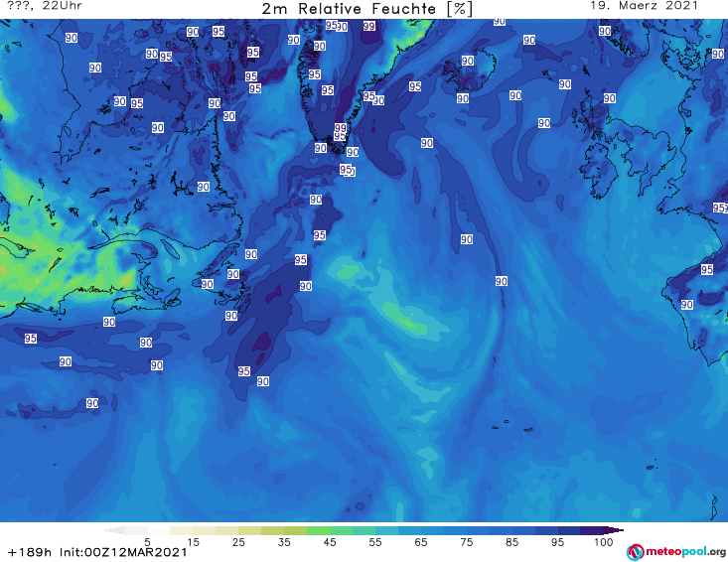Image resolution: width=728 pixels, height=562 pixels.
Task: Click the date '19. Maerz 2021'
Action: pyautogui.click(x=644, y=6)
